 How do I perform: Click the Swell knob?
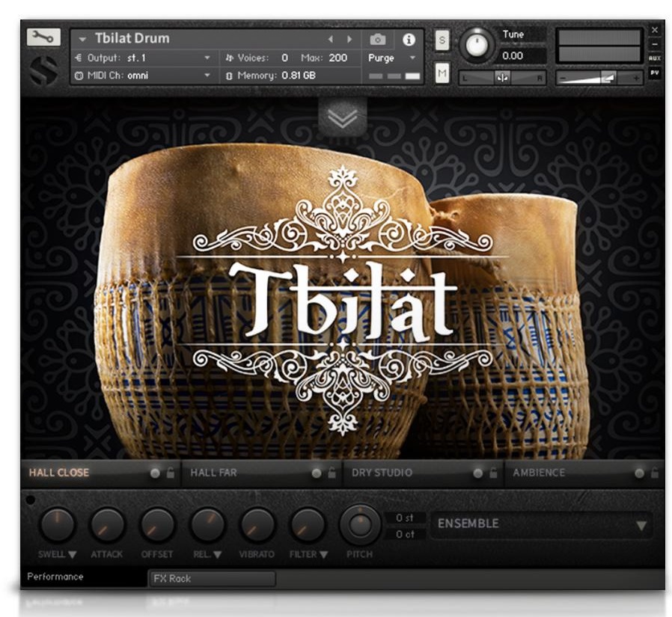pyautogui.click(x=57, y=525)
